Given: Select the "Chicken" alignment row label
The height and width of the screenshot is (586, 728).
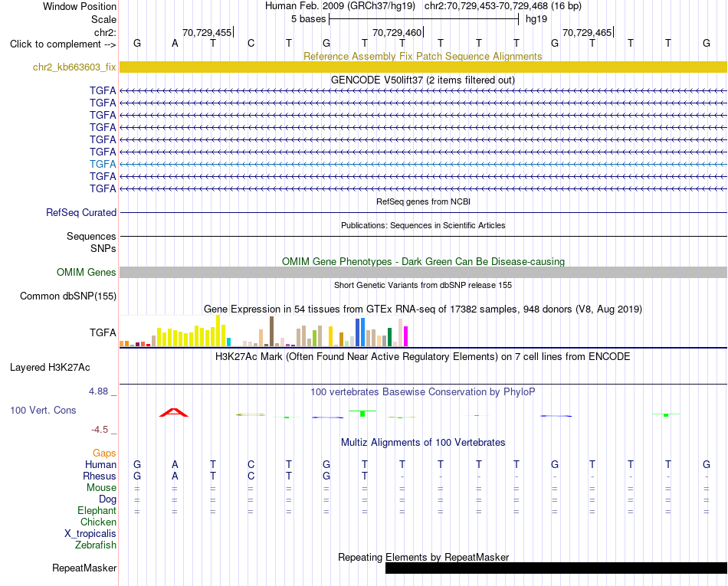Looking at the screenshot, I should [x=98, y=522].
